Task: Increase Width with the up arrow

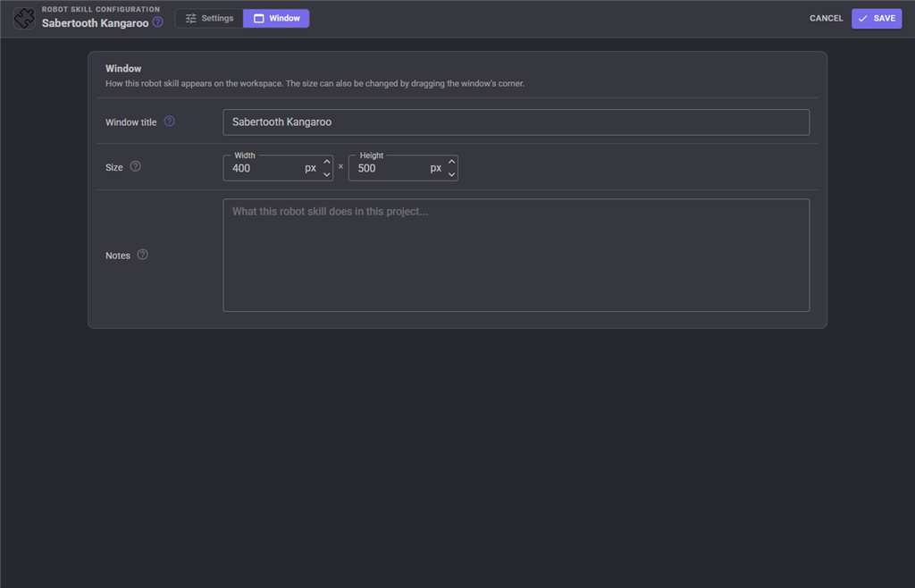Action: click(327, 162)
